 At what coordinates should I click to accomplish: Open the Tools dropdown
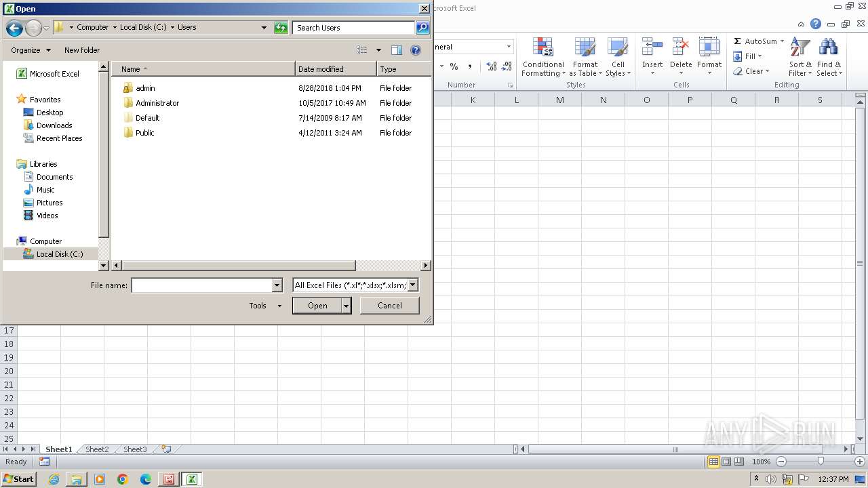pyautogui.click(x=265, y=306)
